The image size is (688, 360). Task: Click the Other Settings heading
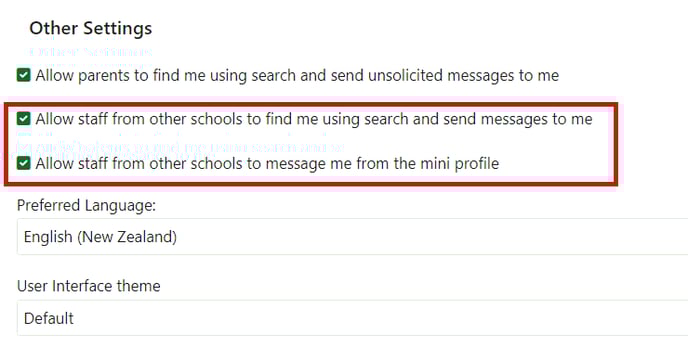[91, 28]
